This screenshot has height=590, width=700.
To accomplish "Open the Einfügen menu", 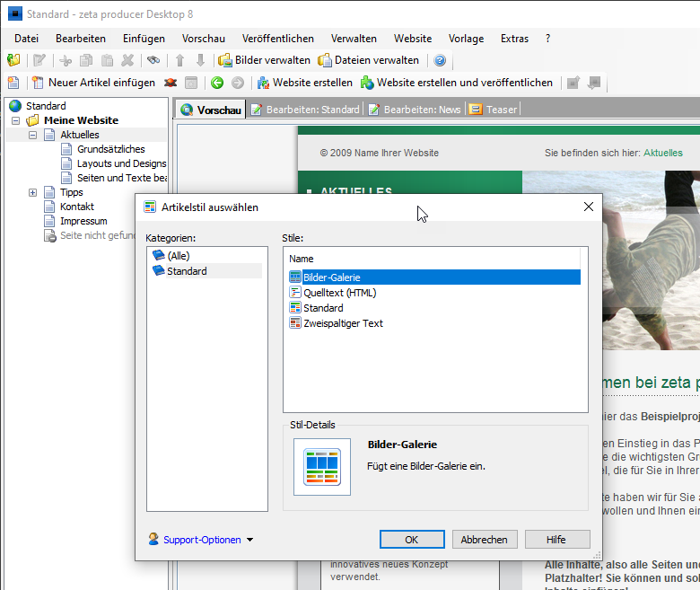I will click(x=144, y=39).
